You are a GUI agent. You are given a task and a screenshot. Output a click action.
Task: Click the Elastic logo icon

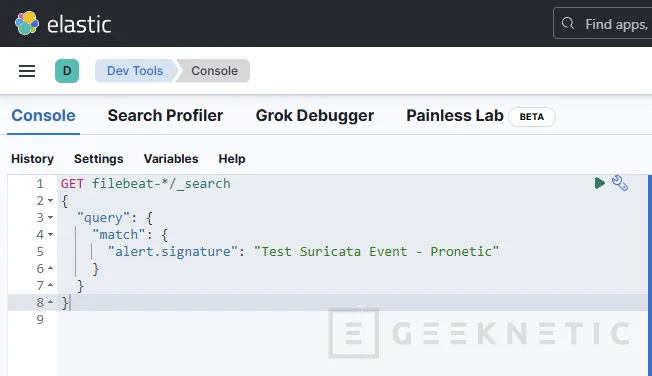tap(27, 23)
